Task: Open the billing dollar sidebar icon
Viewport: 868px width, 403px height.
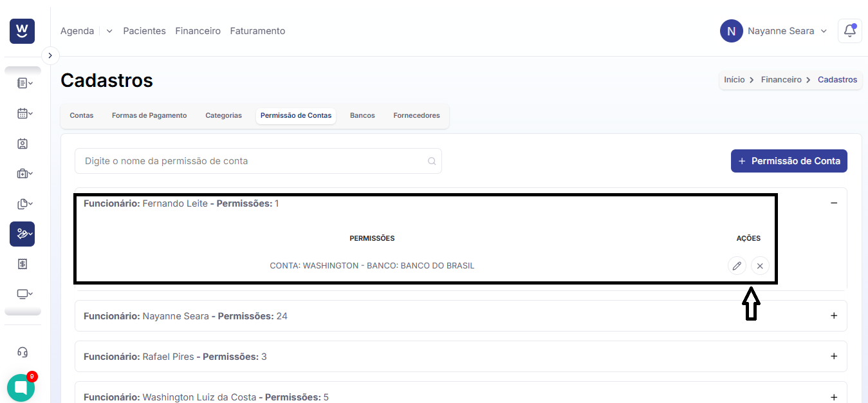Action: click(23, 264)
